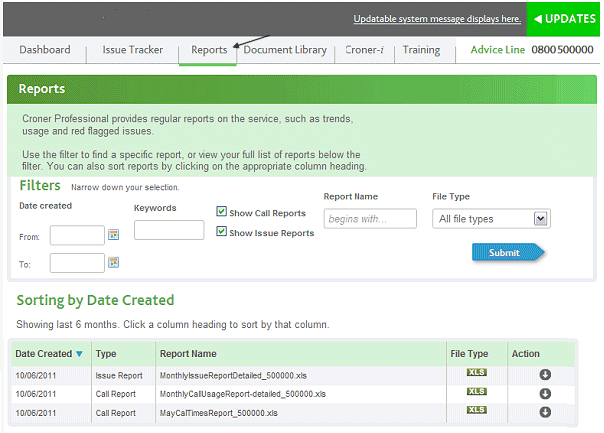Click XLS icon for MonthlyIssueReportDetailed row
The image size is (604, 433).
pyautogui.click(x=477, y=374)
